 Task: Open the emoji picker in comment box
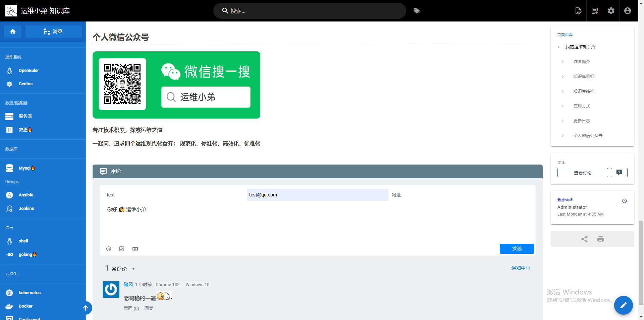108,249
